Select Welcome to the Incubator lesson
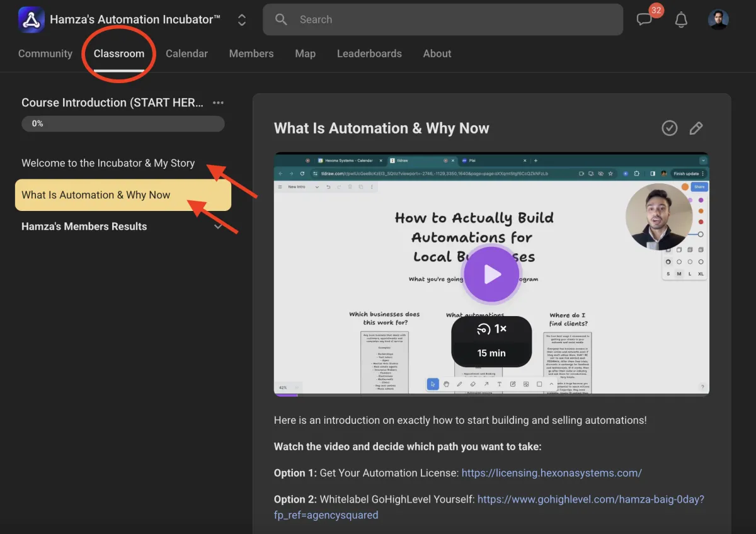 [x=108, y=163]
